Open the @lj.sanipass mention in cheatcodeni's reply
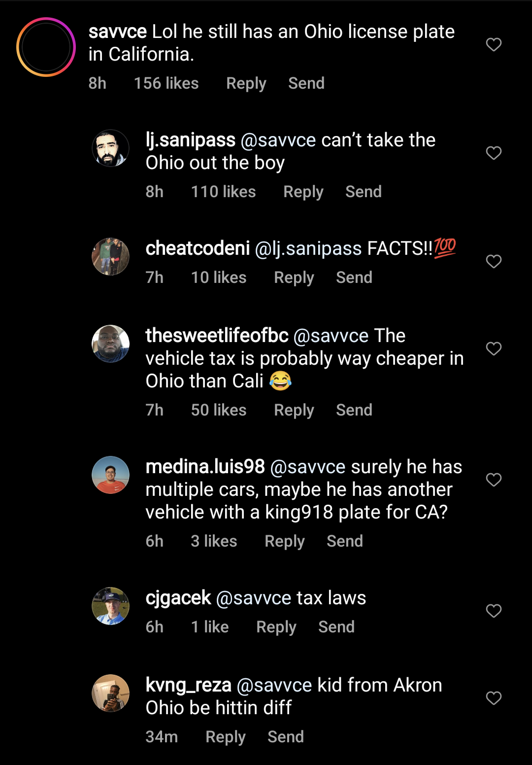532x765 pixels. (308, 249)
